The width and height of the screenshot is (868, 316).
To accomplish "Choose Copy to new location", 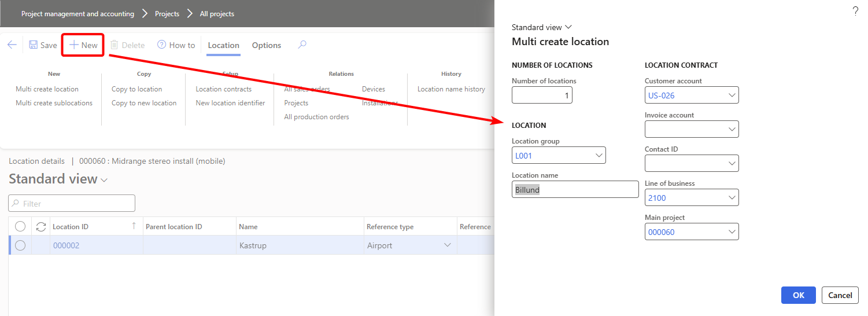I will 144,103.
